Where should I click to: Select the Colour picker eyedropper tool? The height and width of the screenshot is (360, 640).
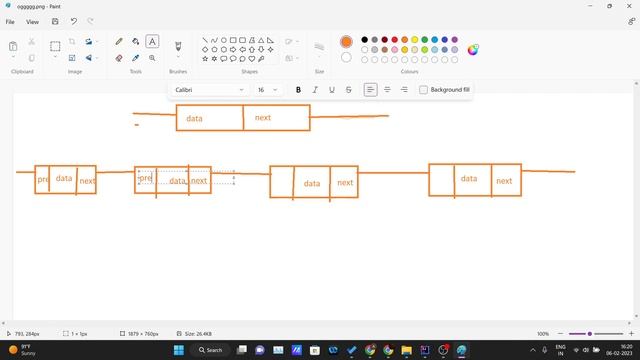136,58
